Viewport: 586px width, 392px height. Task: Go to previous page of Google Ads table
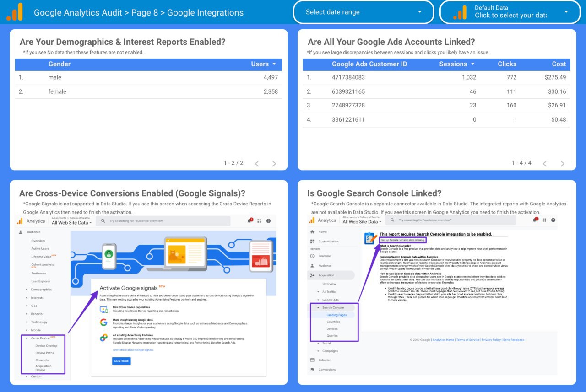click(x=545, y=163)
